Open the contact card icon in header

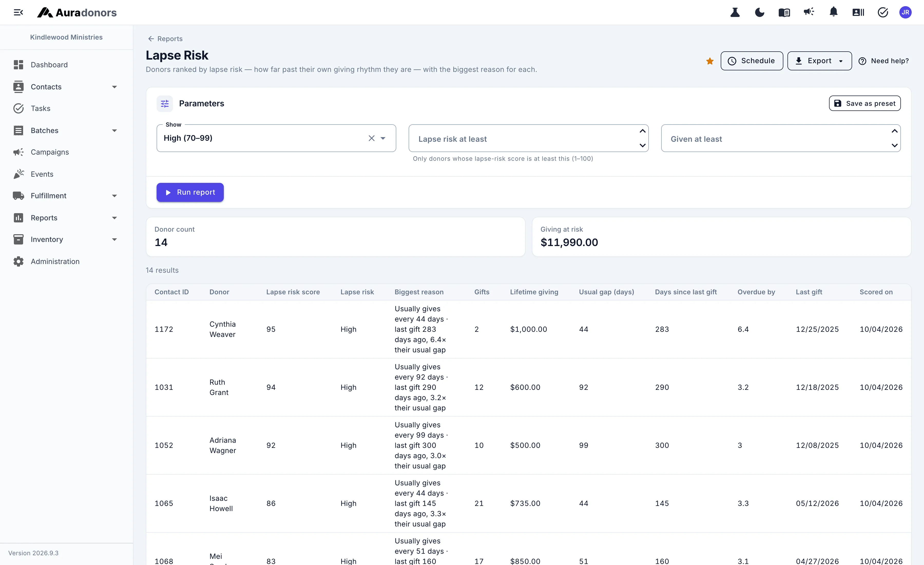point(858,12)
